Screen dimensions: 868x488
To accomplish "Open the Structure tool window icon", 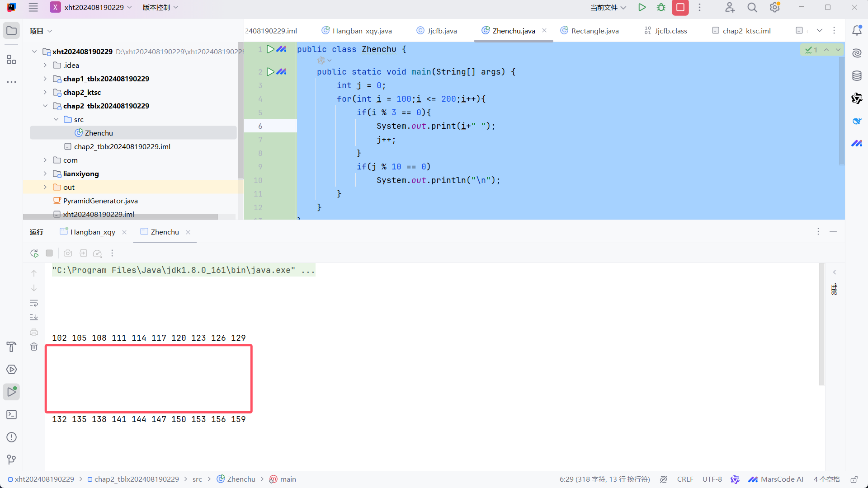I will [12, 59].
